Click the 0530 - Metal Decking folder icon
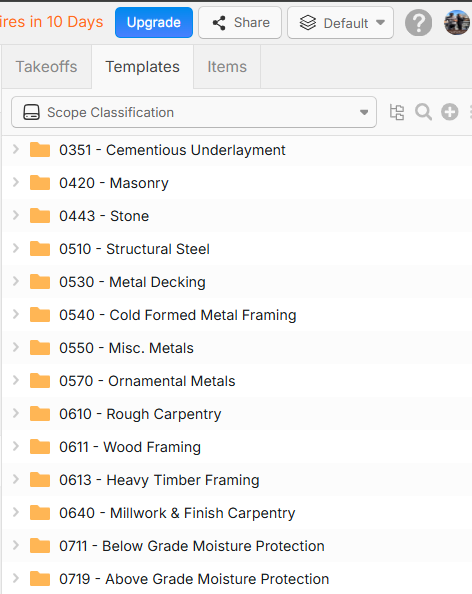472x594 pixels. pyautogui.click(x=40, y=281)
